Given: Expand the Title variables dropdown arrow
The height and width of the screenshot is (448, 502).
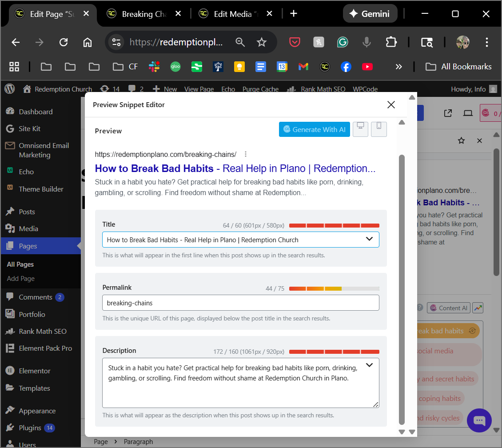Looking at the screenshot, I should [369, 239].
